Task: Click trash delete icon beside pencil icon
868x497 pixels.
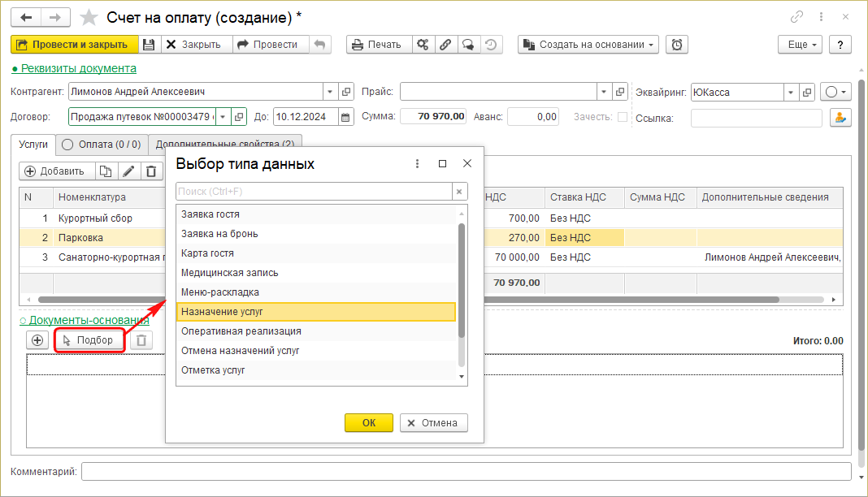Action: (151, 171)
